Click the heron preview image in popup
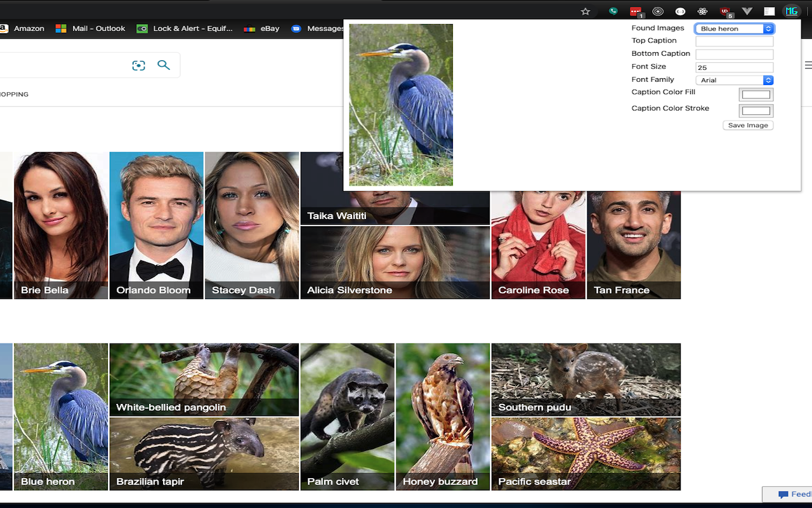The width and height of the screenshot is (812, 508). click(x=401, y=105)
